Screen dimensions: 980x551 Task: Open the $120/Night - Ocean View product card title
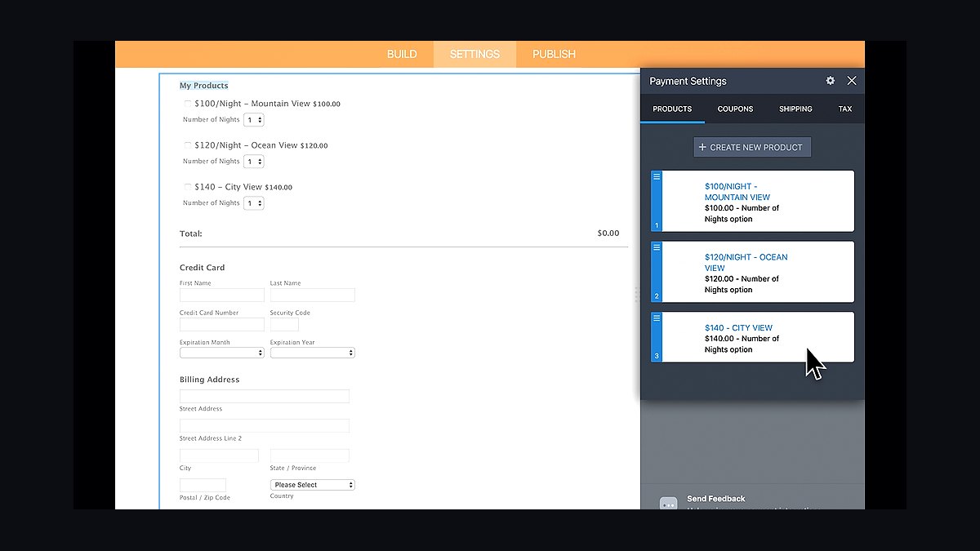click(x=746, y=262)
